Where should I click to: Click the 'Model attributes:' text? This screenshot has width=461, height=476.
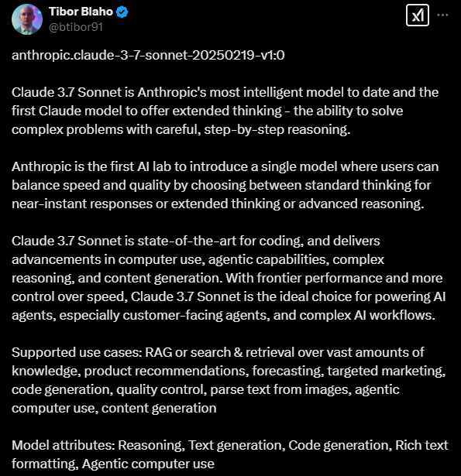coord(64,445)
